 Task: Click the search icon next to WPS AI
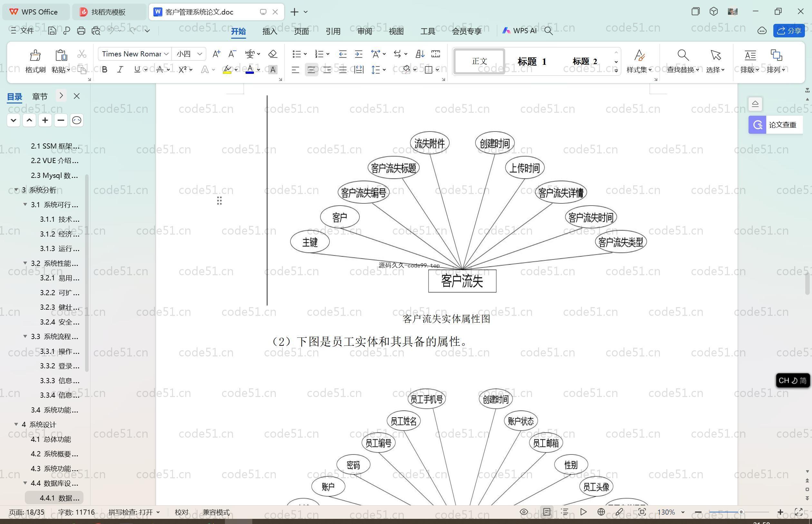click(548, 31)
